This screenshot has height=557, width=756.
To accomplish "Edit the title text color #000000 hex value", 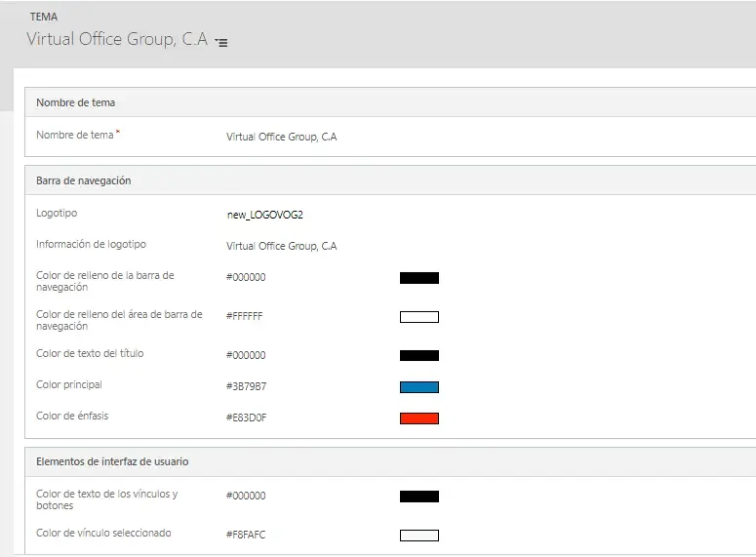I will (x=246, y=356).
